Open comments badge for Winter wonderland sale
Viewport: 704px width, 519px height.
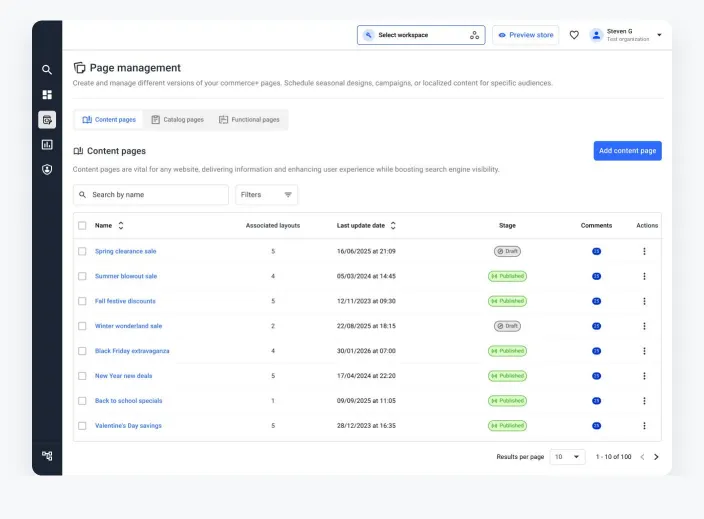tap(596, 326)
